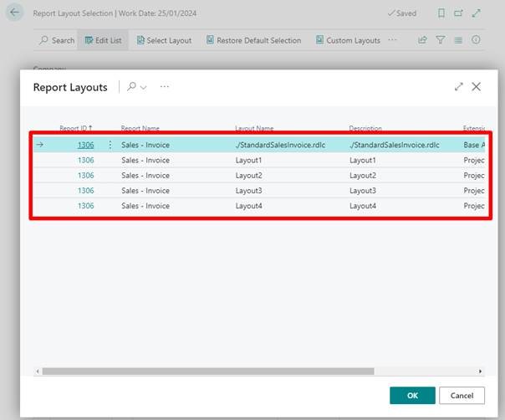Select the Layout3 layout name cell
Viewport: 505px width, 420px height.
pos(249,191)
